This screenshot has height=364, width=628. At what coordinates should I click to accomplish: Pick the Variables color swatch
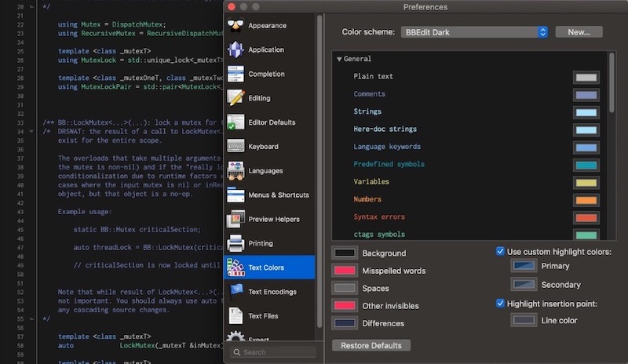pyautogui.click(x=586, y=183)
